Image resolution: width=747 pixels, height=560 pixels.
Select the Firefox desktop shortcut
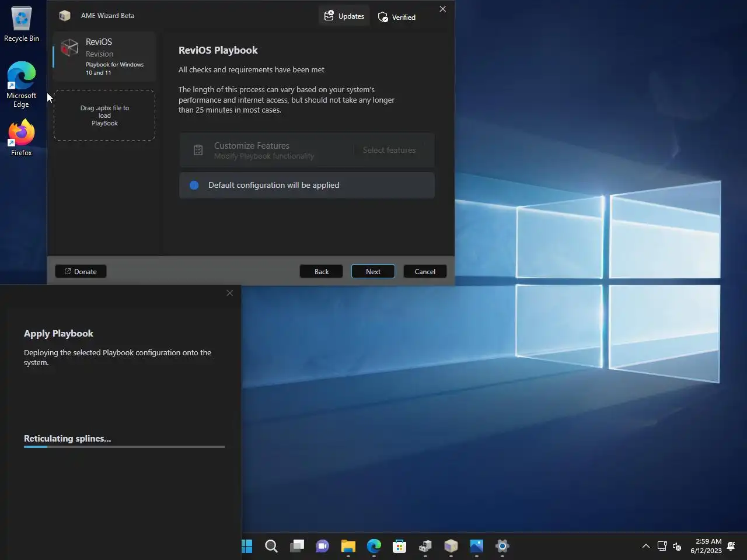22,138
